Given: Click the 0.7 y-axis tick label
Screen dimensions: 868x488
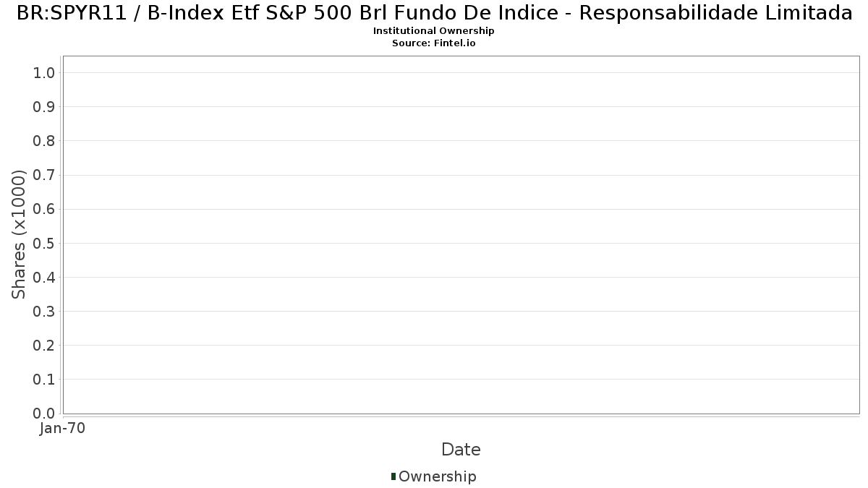Looking at the screenshot, I should pyautogui.click(x=44, y=175).
